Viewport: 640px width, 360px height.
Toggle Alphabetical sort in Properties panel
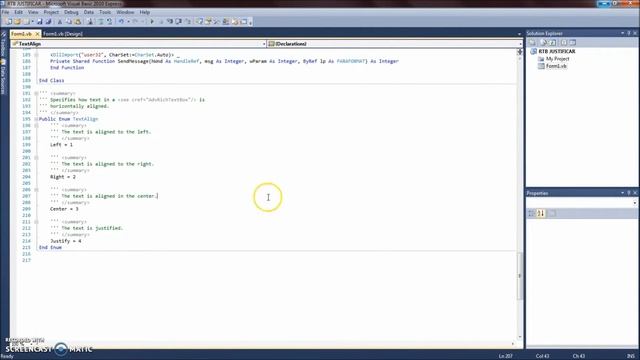pyautogui.click(x=541, y=213)
